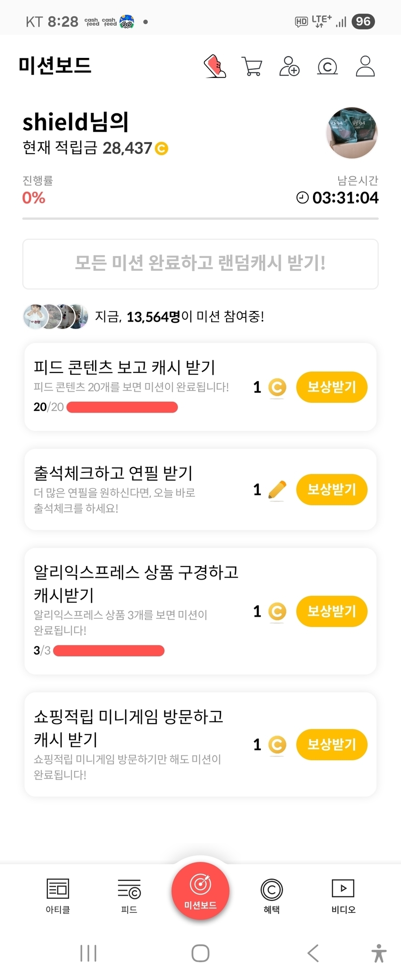Screen dimensions: 401x980
Task: Select the 미션보드 center tab
Action: pos(200,891)
